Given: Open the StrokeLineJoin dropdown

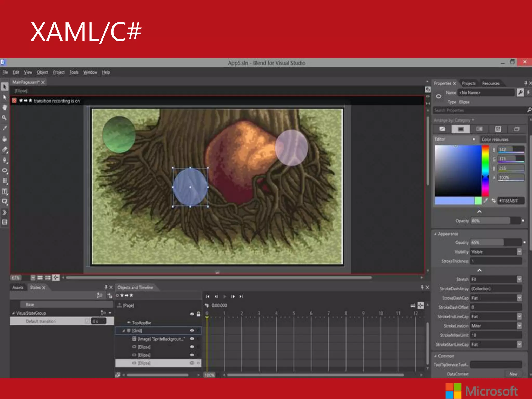Looking at the screenshot, I should [x=519, y=326].
